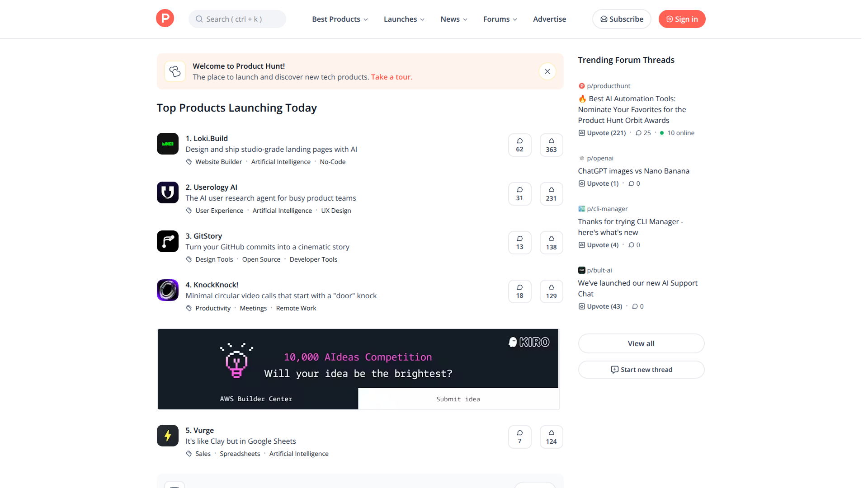Click the View all button
The width and height of the screenshot is (868, 488).
641,343
